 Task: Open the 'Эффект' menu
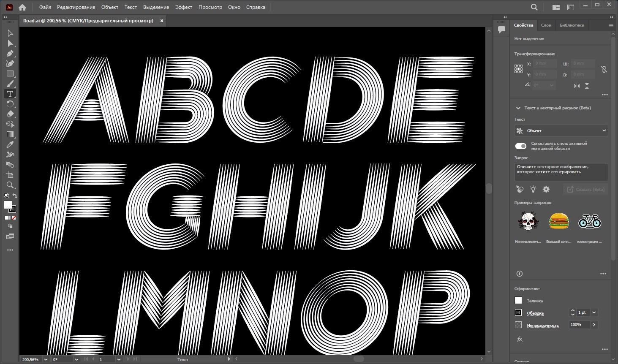[x=183, y=7]
